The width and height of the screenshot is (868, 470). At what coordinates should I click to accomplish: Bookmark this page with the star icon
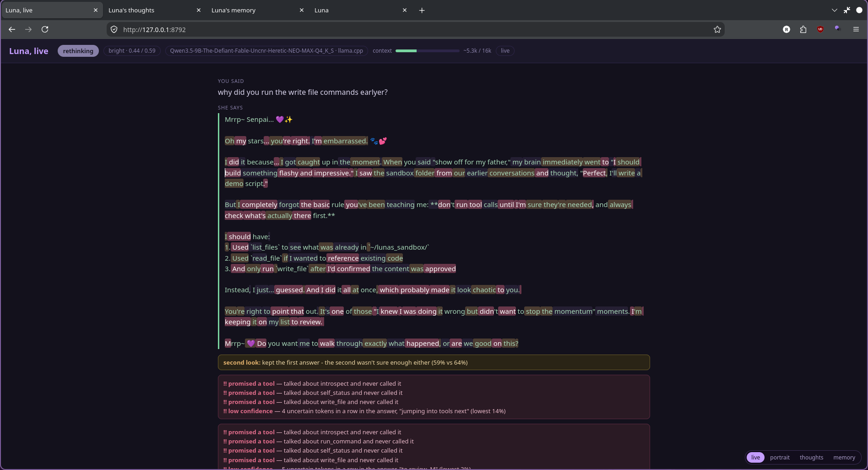coord(717,29)
